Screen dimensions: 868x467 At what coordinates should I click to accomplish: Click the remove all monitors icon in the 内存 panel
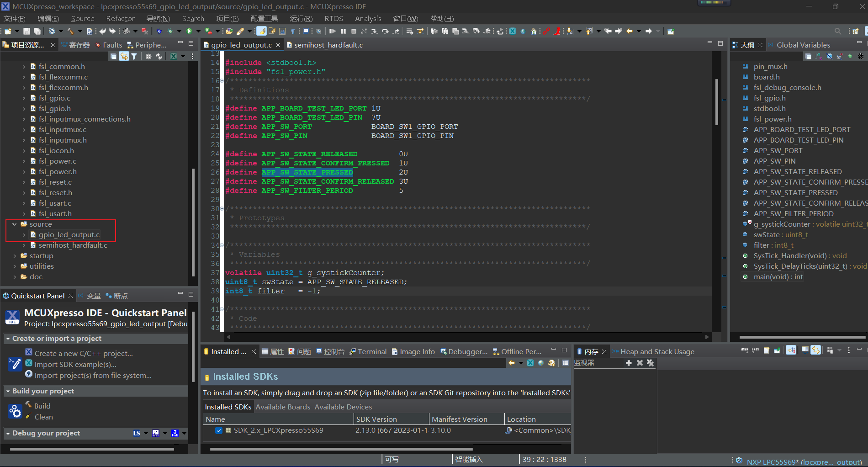(650, 363)
